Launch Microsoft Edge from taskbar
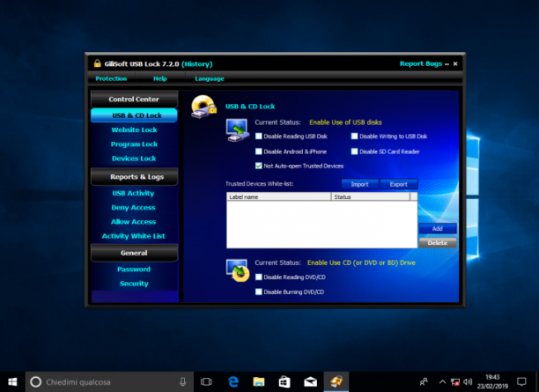 click(233, 381)
